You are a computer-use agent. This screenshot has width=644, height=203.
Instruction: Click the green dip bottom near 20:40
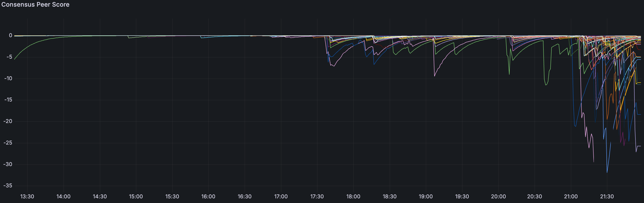click(546, 85)
